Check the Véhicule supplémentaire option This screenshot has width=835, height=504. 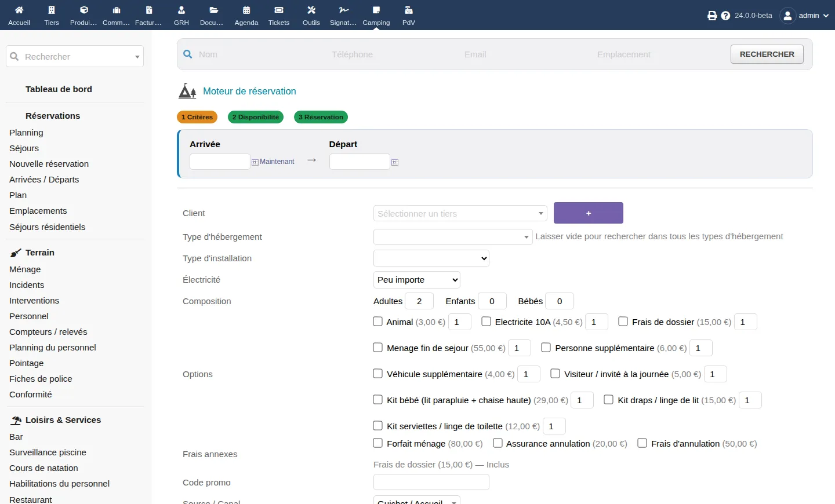point(378,374)
